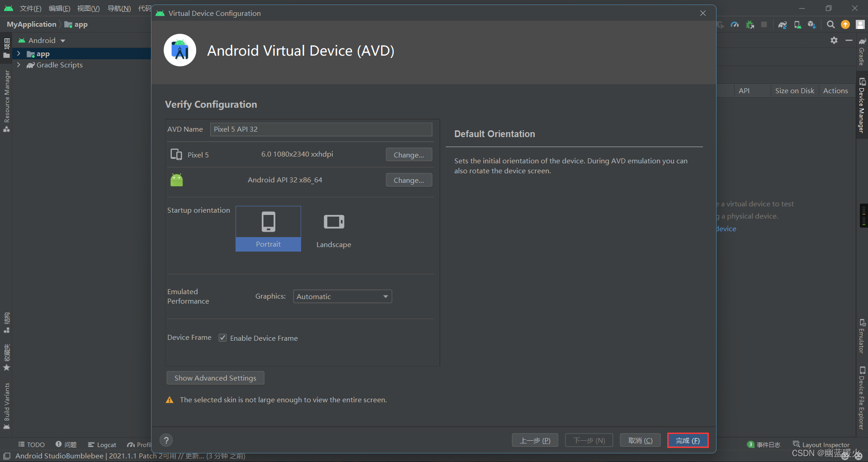Click the gray Stop square in toolbar
Screen dimensions: 868x462
click(764, 24)
